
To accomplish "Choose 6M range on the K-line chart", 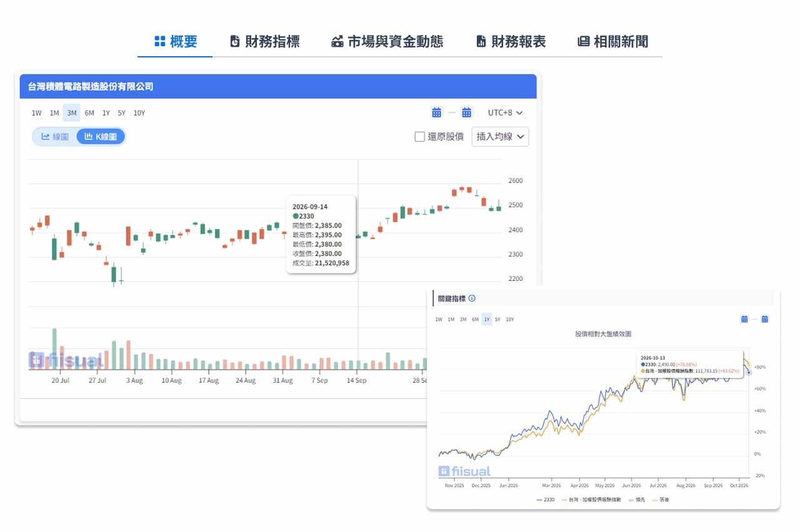I will (89, 113).
